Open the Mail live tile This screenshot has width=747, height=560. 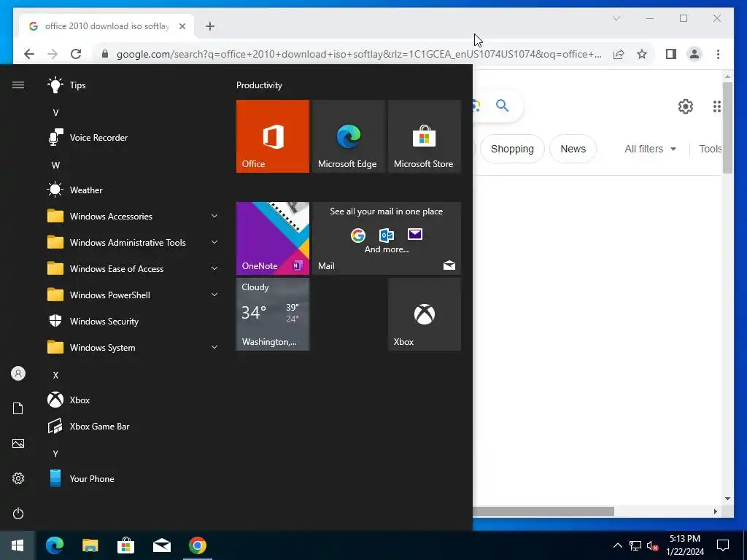[x=387, y=238]
